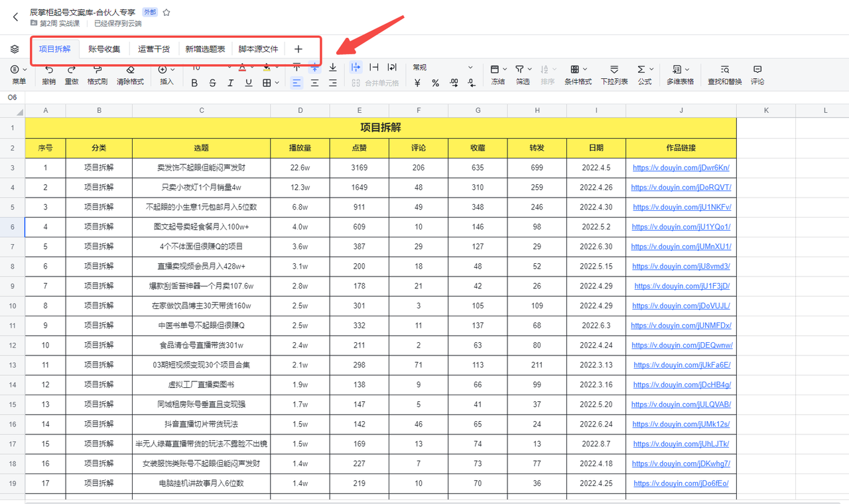Switch to the 新增选题表 sheet tab

[x=205, y=49]
